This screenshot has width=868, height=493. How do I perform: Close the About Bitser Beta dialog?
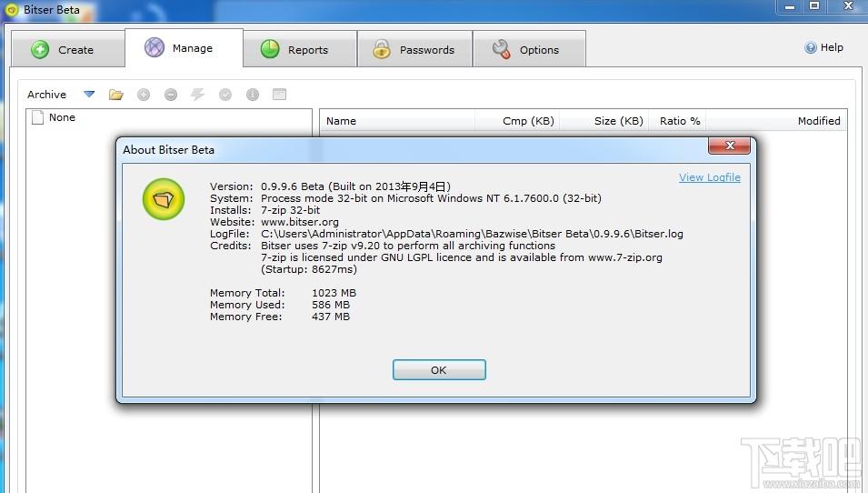click(x=730, y=146)
